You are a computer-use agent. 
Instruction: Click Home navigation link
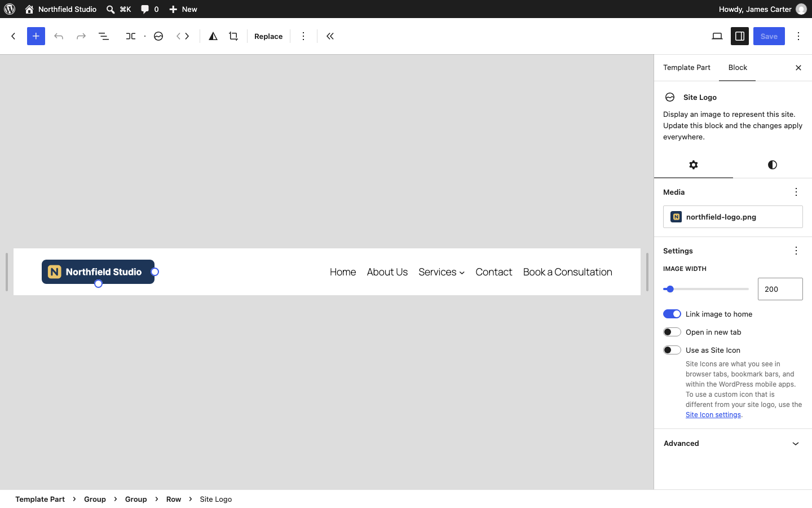pos(343,272)
